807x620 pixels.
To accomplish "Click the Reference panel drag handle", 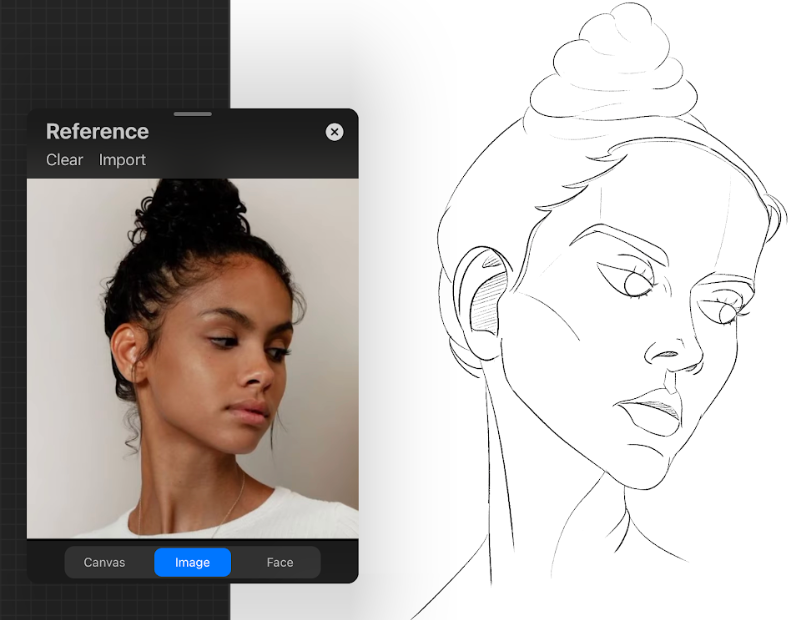I will 192,114.
